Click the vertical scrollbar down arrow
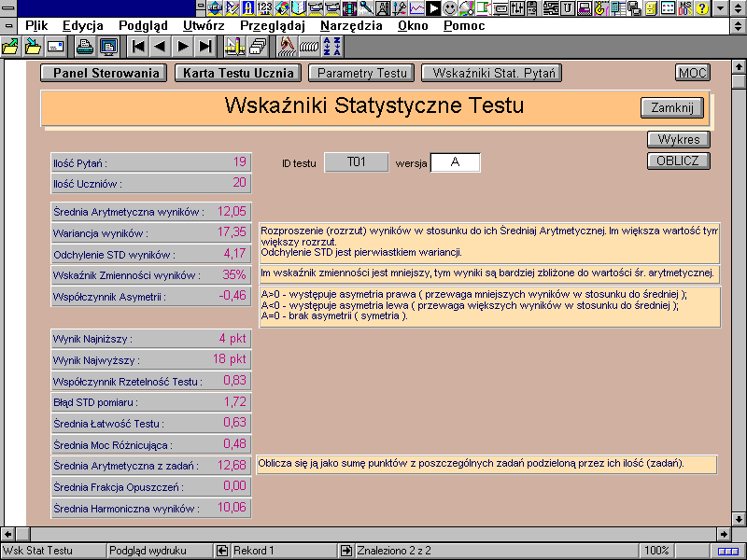747x560 pixels. click(739, 519)
